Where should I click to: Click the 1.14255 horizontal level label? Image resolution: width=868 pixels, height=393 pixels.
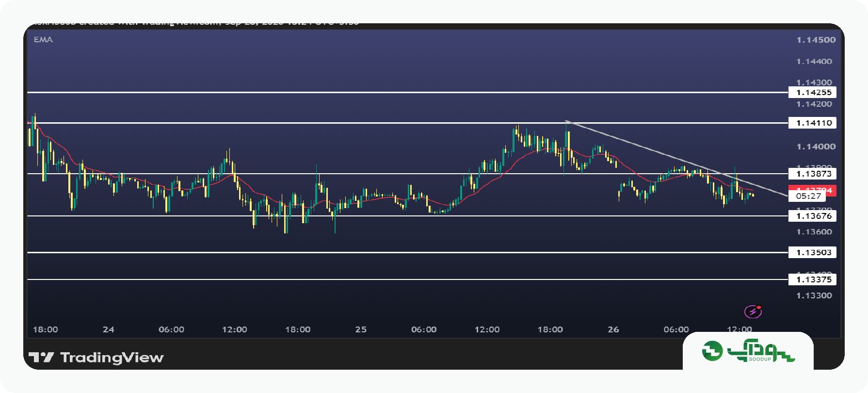pos(812,92)
